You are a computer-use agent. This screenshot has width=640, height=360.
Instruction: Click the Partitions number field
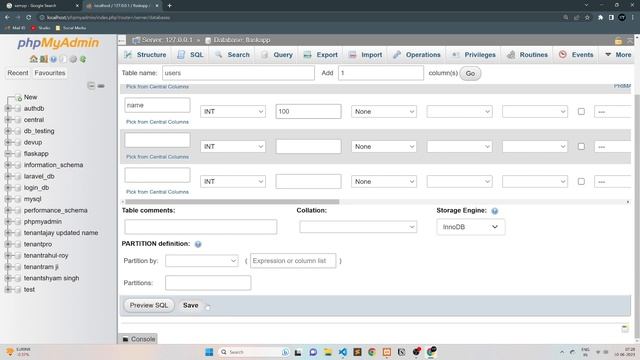[x=208, y=283]
